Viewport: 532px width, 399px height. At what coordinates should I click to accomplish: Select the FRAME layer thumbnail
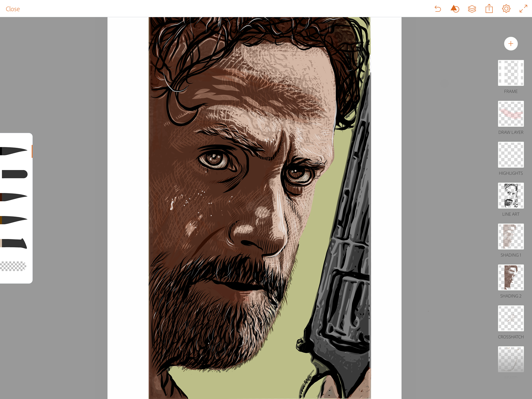pyautogui.click(x=511, y=73)
